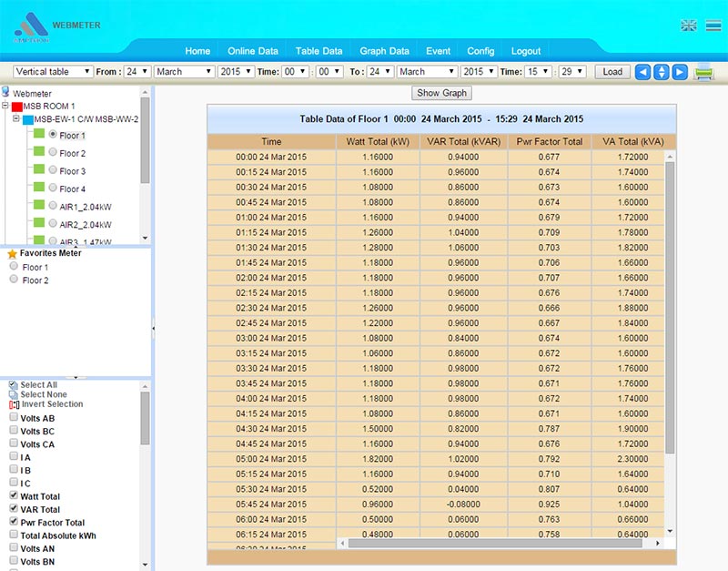Image resolution: width=728 pixels, height=571 pixels.
Task: Select Floor 3 radio button
Action: point(53,169)
